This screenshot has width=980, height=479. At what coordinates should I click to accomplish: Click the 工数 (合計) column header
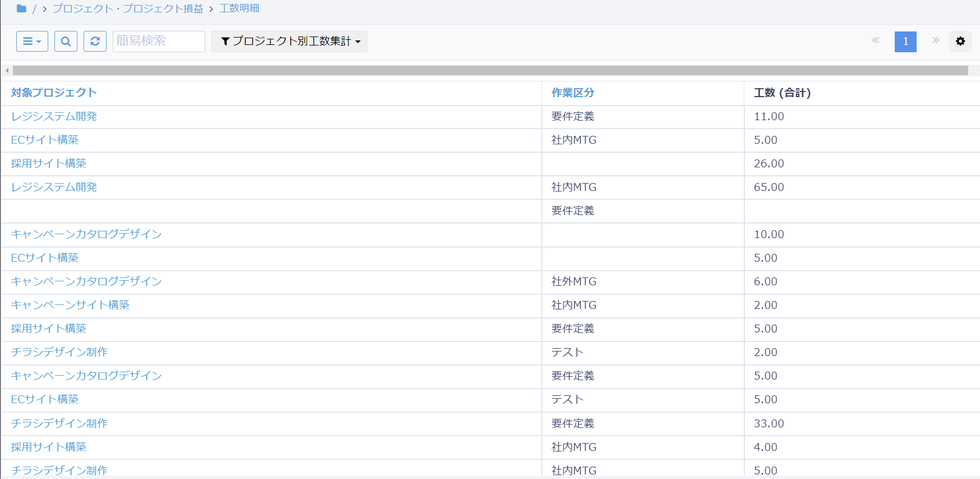[782, 93]
